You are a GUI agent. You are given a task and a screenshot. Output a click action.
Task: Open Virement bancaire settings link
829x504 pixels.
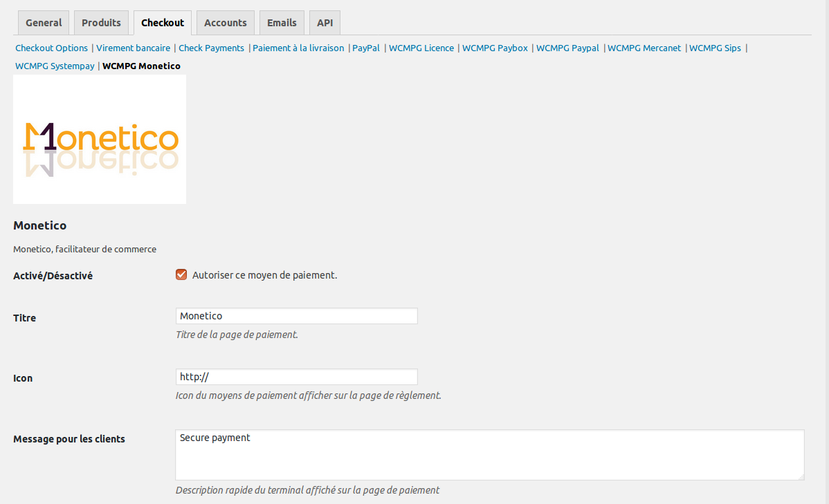134,48
